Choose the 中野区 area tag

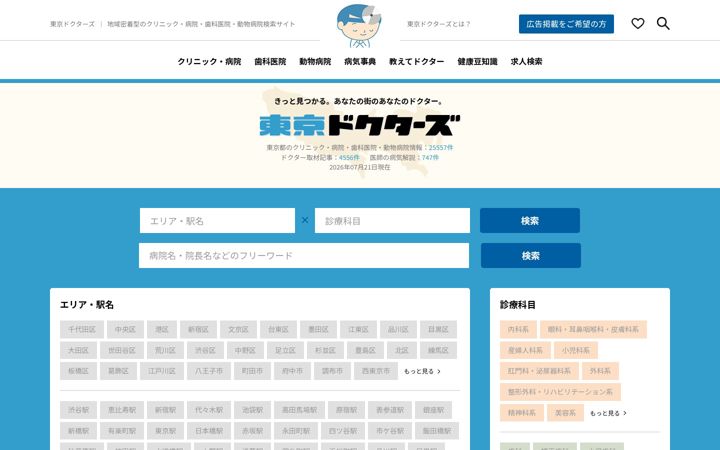[x=245, y=350]
